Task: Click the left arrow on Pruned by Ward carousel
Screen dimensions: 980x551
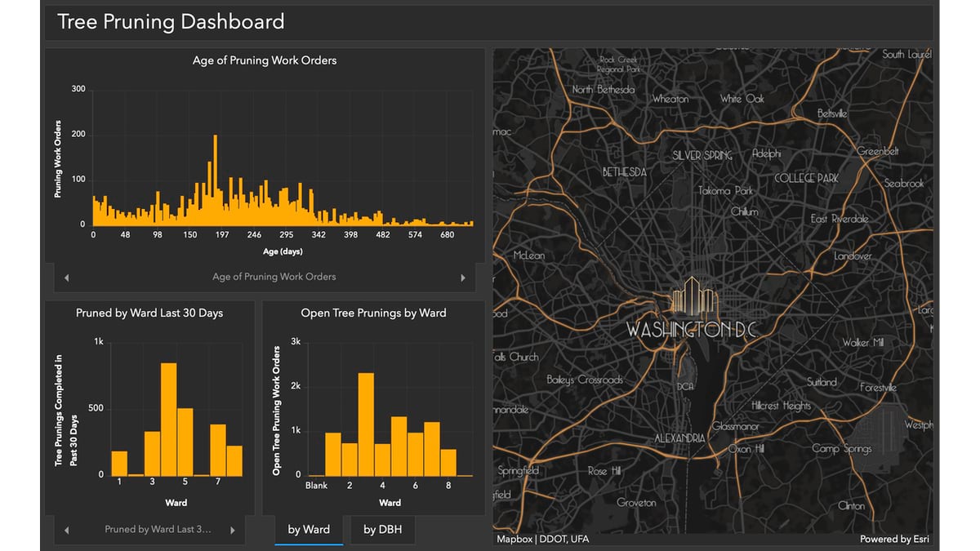Action: 66,529
